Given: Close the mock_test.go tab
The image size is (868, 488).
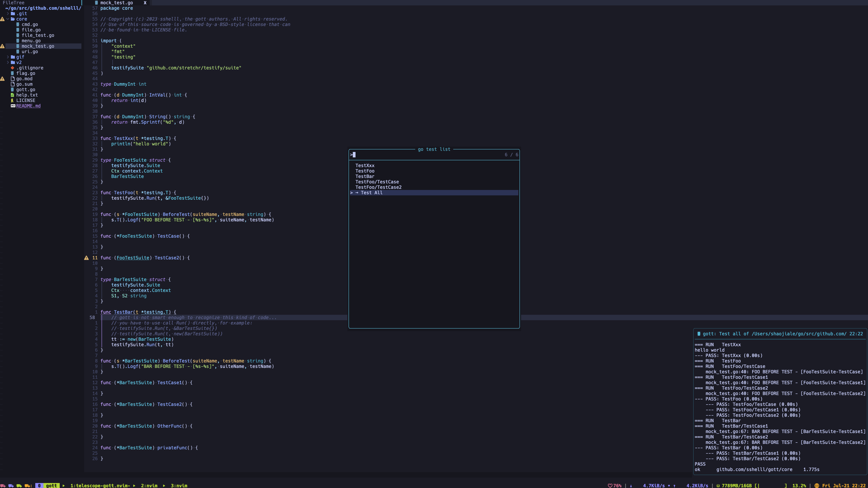Looking at the screenshot, I should pos(145,3).
